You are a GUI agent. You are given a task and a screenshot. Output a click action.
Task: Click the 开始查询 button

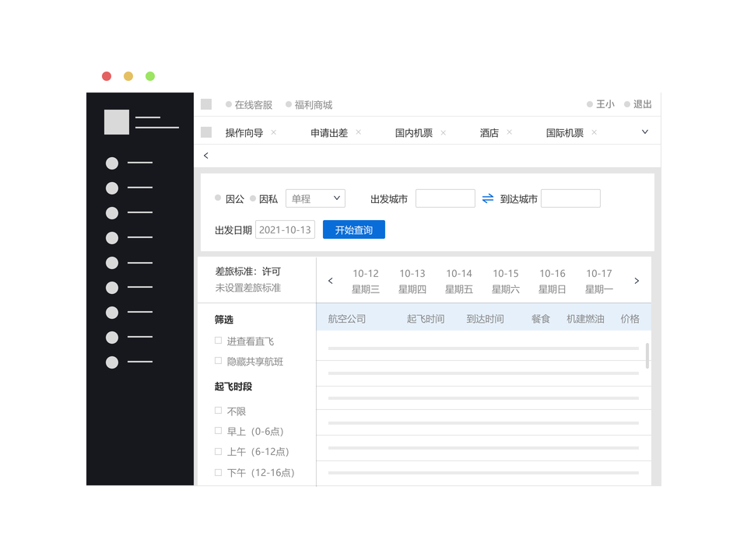pos(354,230)
